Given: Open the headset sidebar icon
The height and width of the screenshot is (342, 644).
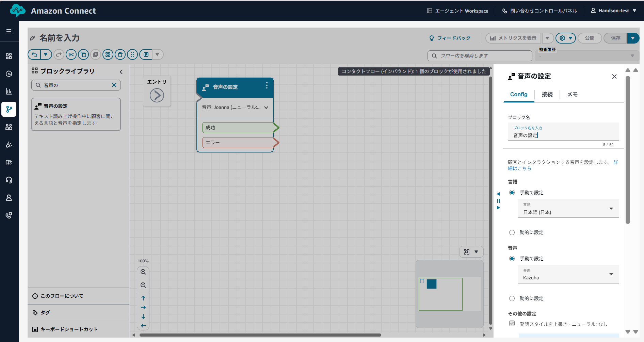Looking at the screenshot, I should 9,180.
